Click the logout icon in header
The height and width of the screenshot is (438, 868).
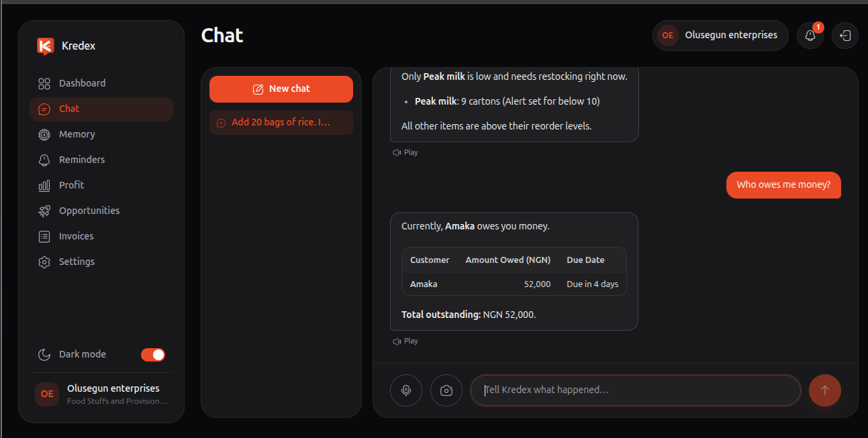tap(845, 36)
